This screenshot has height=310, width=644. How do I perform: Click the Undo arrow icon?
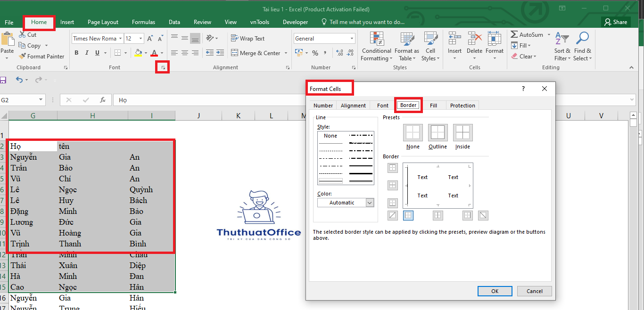click(x=19, y=80)
